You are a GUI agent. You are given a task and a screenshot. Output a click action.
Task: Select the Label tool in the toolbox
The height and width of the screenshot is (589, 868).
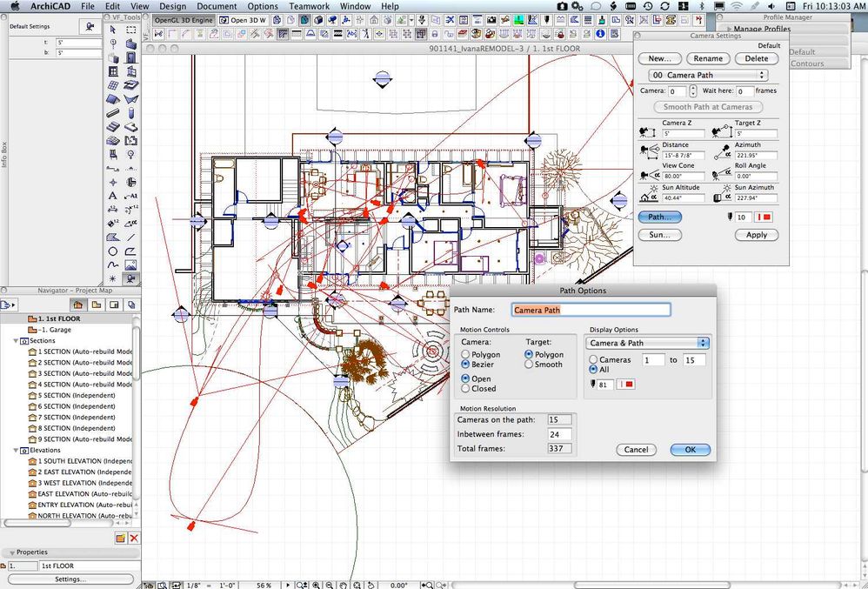(x=131, y=196)
